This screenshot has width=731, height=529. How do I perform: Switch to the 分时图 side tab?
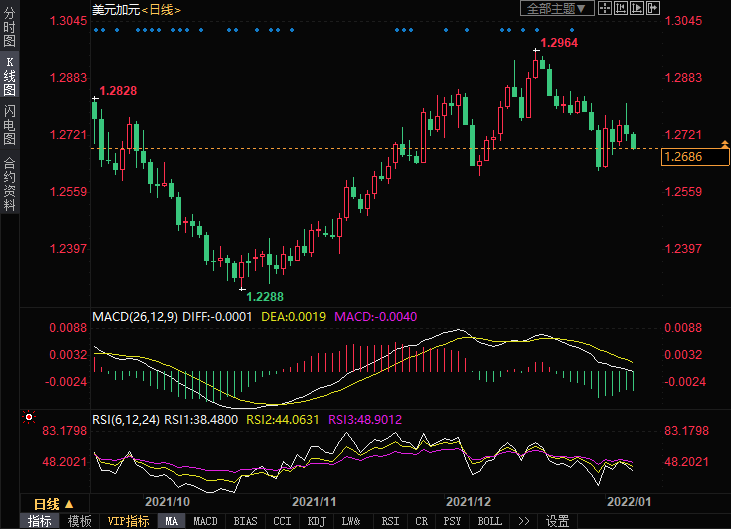click(x=9, y=27)
